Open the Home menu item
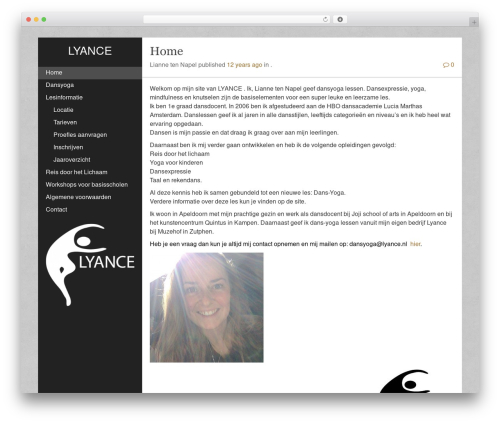The height and width of the screenshot is (423, 500). pyautogui.click(x=90, y=73)
